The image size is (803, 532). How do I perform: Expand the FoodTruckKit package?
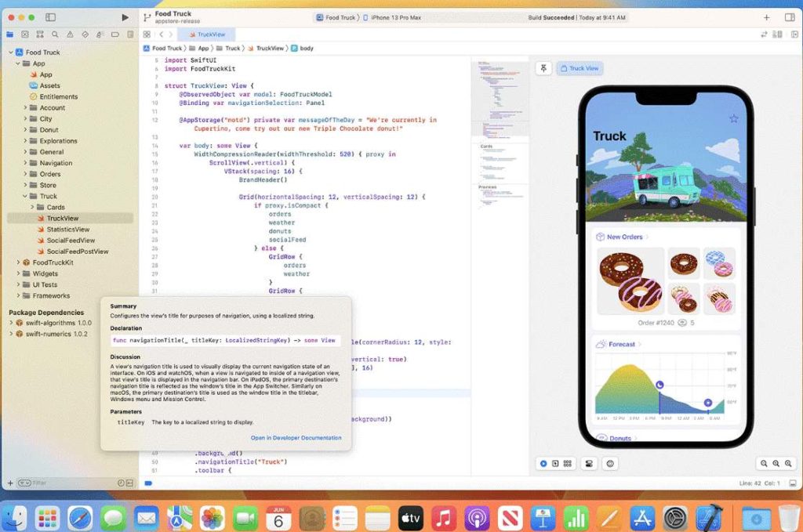[18, 262]
